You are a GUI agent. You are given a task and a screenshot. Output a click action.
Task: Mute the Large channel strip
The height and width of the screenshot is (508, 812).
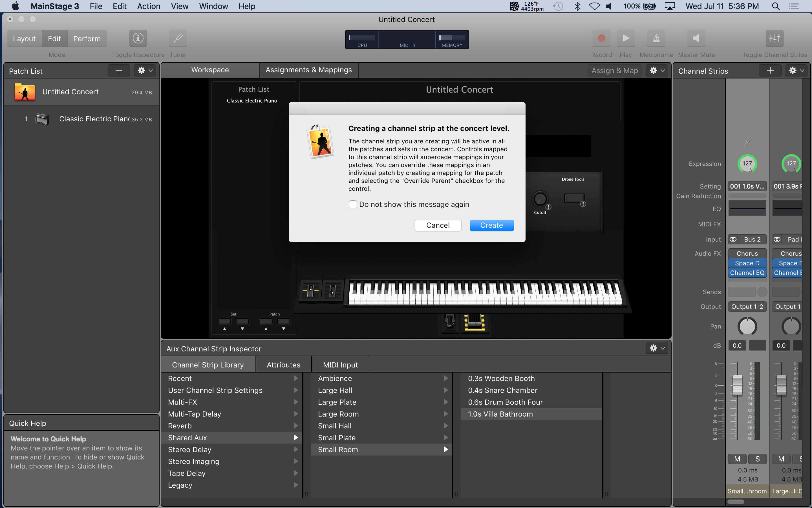781,459
